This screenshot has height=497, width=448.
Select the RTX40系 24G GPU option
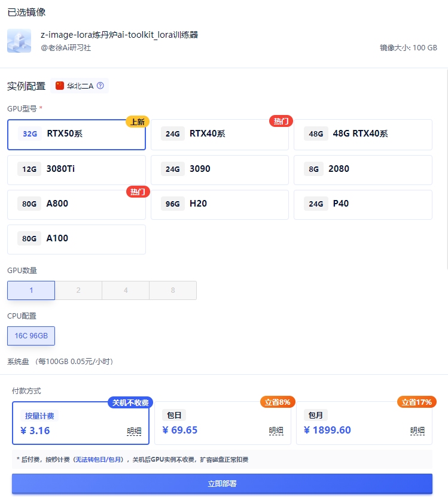point(220,134)
